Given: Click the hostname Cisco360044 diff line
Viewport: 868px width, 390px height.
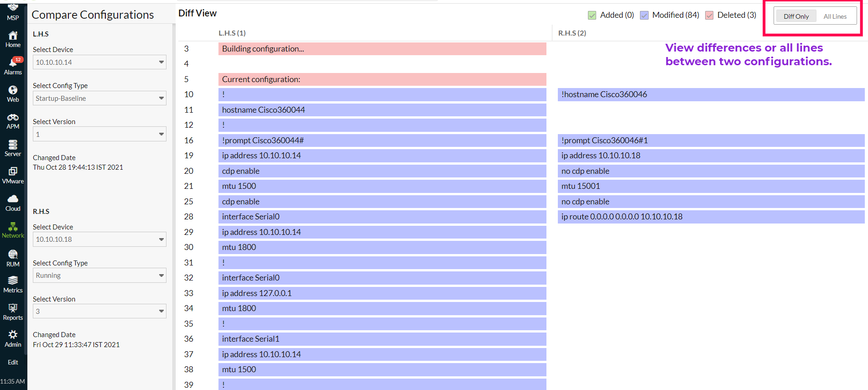Looking at the screenshot, I should coord(382,110).
